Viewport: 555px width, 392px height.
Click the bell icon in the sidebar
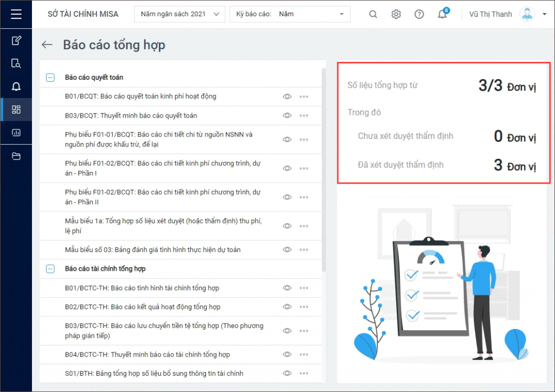pyautogui.click(x=16, y=86)
